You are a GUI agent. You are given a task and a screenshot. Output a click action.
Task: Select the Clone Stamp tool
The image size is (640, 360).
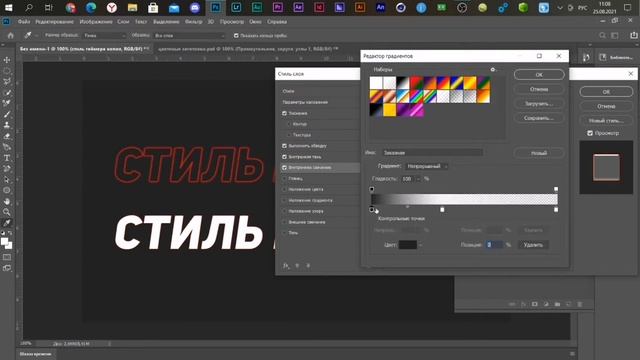point(7,125)
